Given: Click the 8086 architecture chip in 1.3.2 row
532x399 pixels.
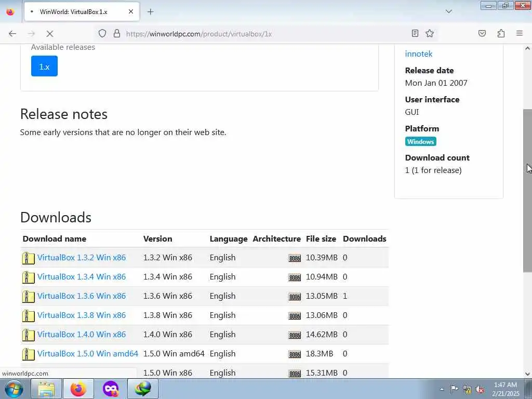Looking at the screenshot, I should pyautogui.click(x=295, y=259).
